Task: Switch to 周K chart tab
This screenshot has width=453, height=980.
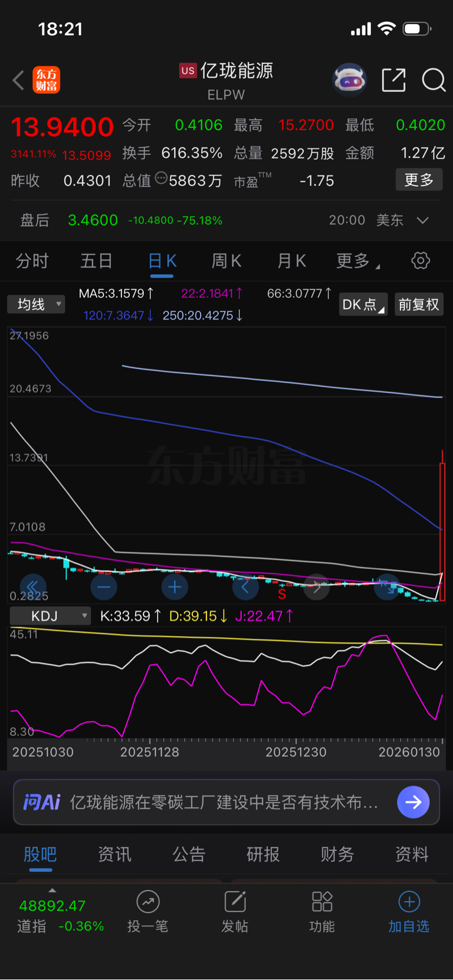Action: (226, 260)
